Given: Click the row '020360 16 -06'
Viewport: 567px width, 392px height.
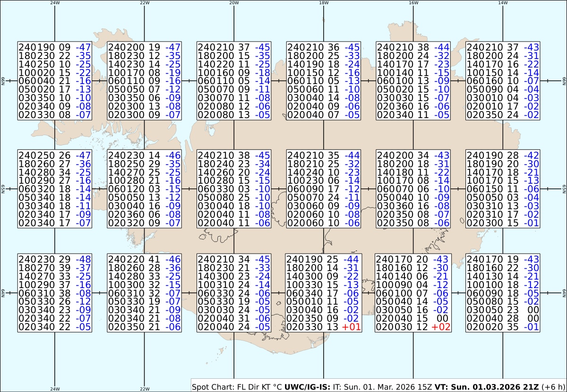Looking at the screenshot, I should click(413, 106).
